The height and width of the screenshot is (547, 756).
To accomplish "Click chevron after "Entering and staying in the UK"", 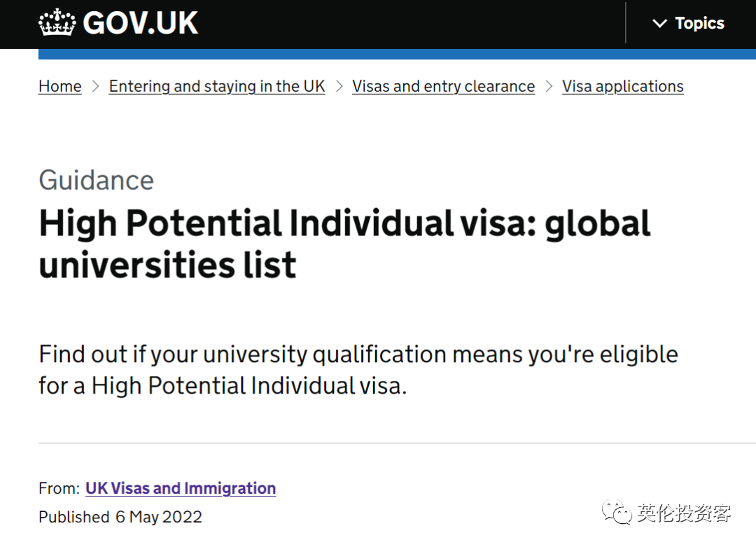I will click(339, 86).
